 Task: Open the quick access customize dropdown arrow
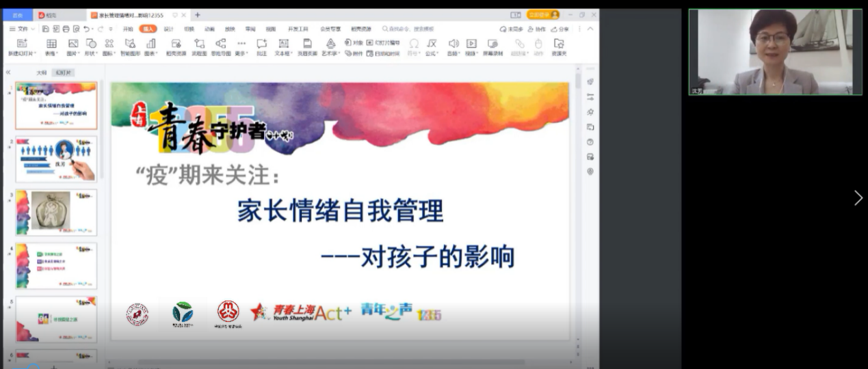pos(111,29)
